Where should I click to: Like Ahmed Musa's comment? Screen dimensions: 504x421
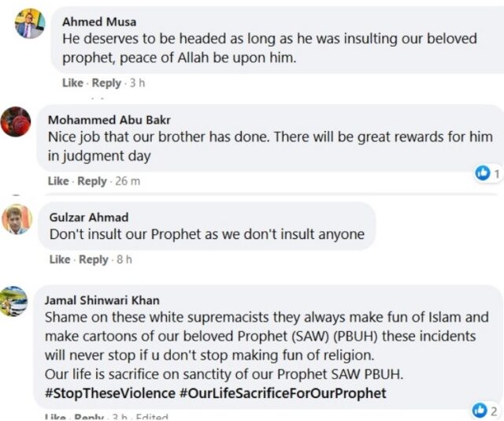(72, 83)
